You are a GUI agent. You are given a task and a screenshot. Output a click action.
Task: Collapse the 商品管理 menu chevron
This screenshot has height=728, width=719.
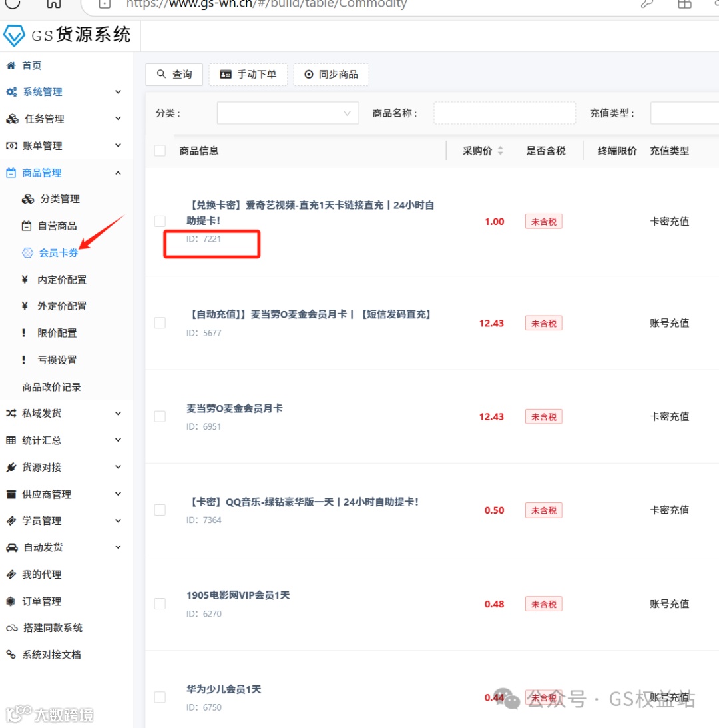(x=119, y=173)
